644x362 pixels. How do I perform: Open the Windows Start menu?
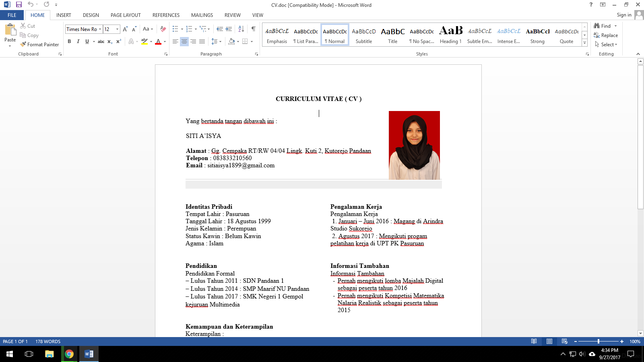[10, 354]
